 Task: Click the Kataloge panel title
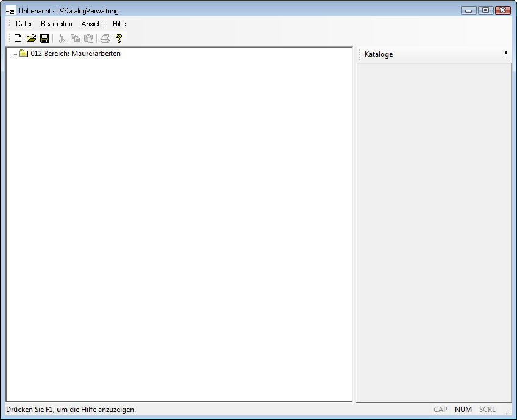(x=379, y=54)
